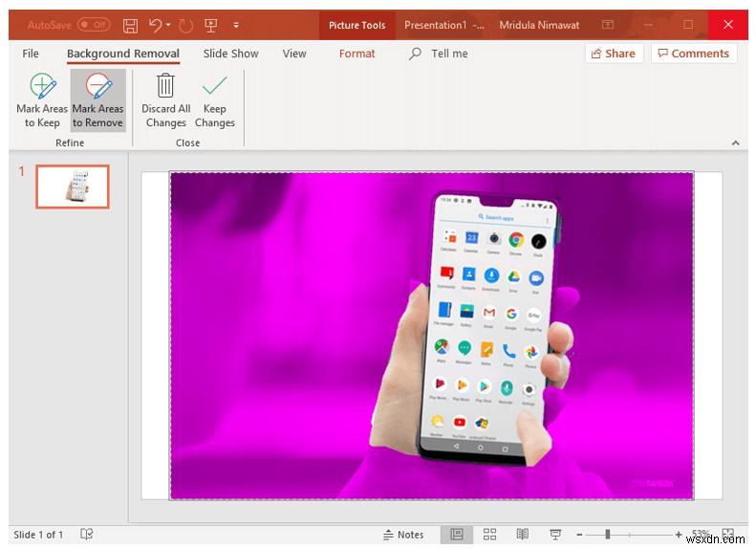
Task: Switch to Background Removal tab
Action: pyautogui.click(x=123, y=54)
